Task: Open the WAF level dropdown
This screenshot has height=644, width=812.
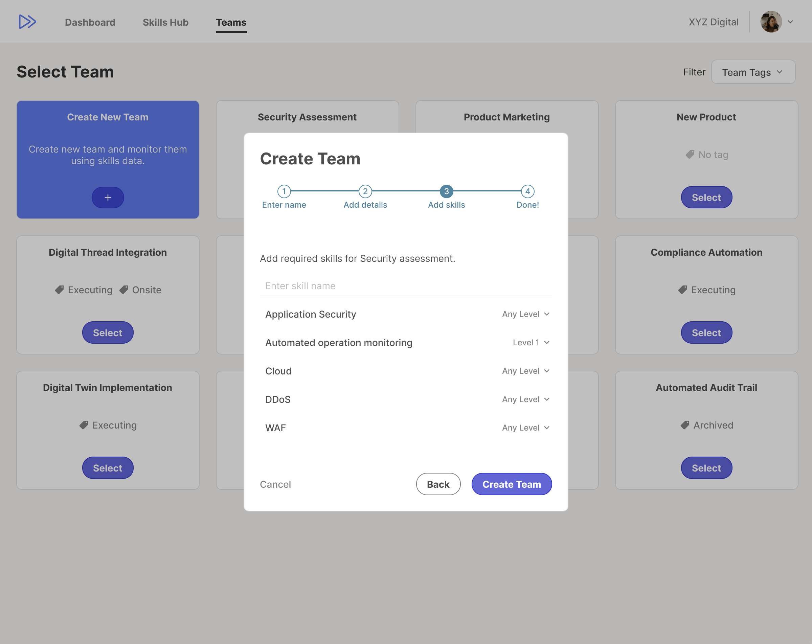Action: pyautogui.click(x=525, y=428)
